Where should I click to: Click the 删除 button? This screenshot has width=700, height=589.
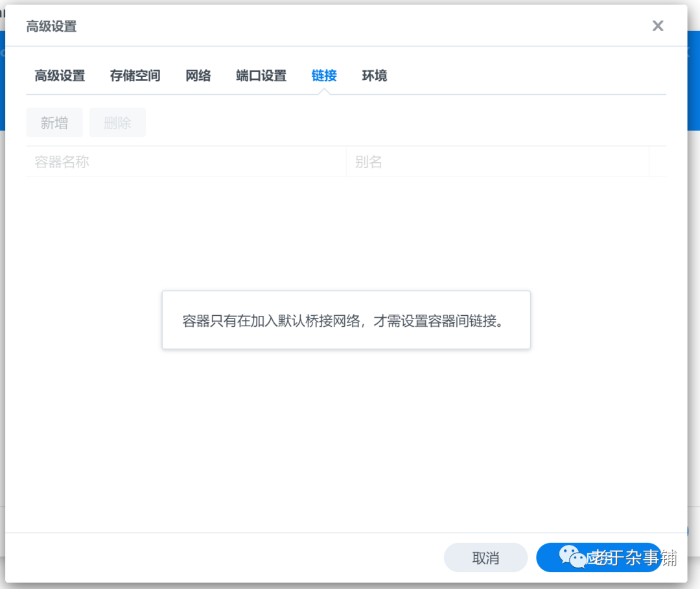pos(117,123)
